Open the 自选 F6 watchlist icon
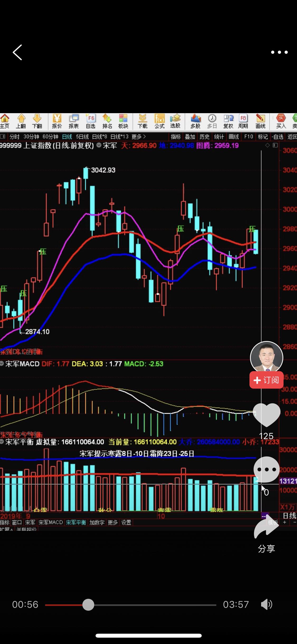 point(91,121)
